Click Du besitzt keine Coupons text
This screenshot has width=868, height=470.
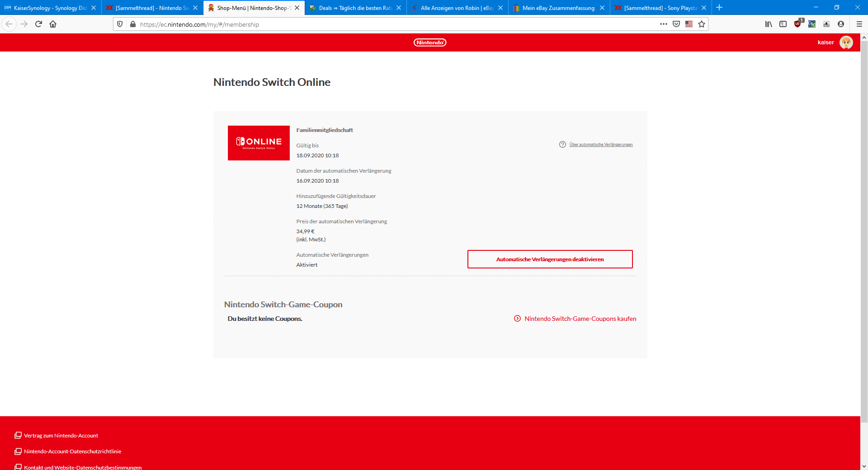(265, 319)
